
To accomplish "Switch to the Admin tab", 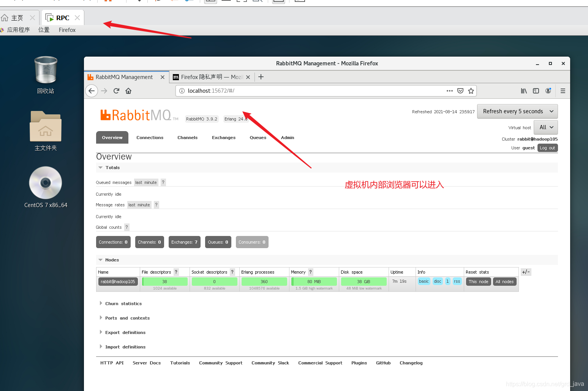I will click(288, 138).
